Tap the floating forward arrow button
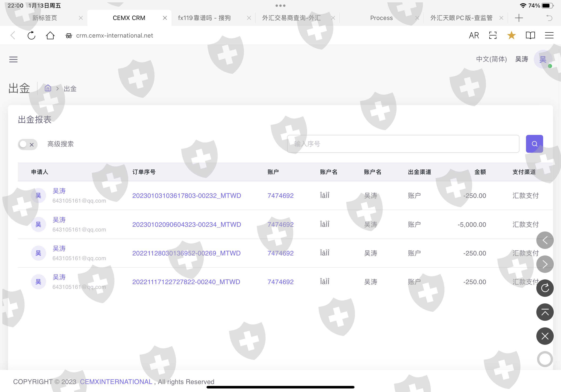 (x=545, y=264)
